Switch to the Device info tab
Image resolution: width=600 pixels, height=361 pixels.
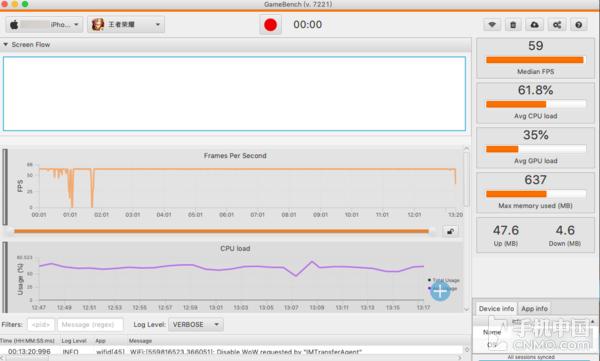tap(496, 309)
